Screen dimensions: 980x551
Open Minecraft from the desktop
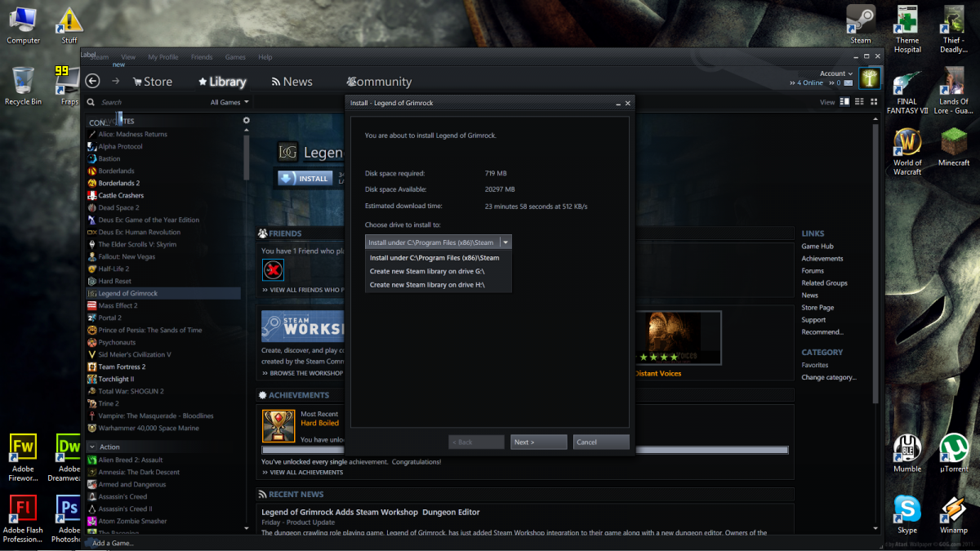[x=953, y=147]
